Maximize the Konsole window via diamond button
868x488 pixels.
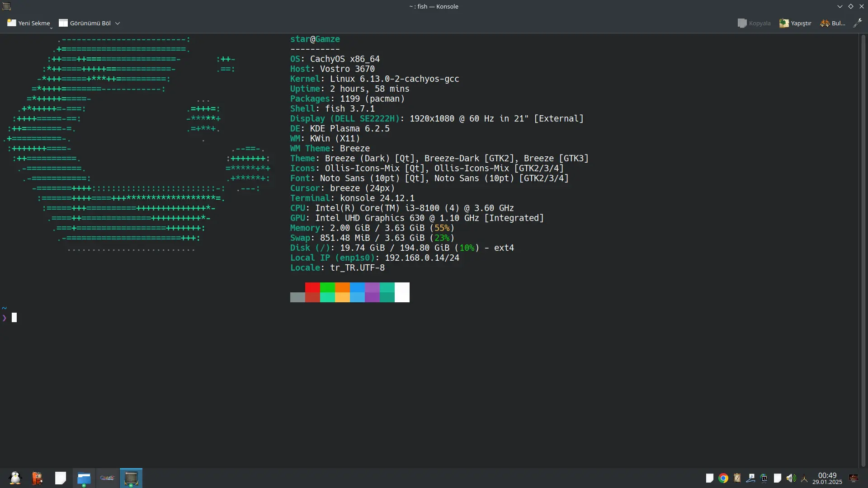coord(851,6)
